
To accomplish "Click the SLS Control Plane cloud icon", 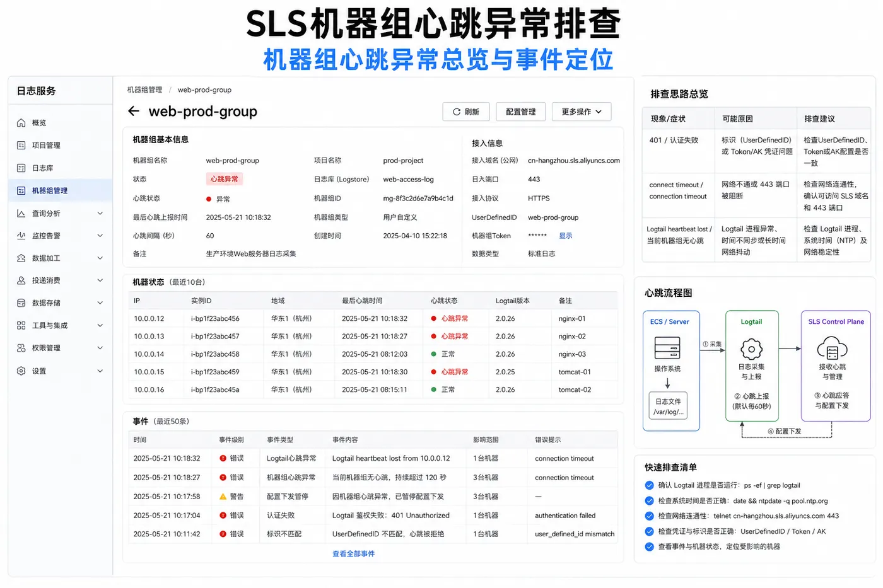I will pyautogui.click(x=832, y=348).
